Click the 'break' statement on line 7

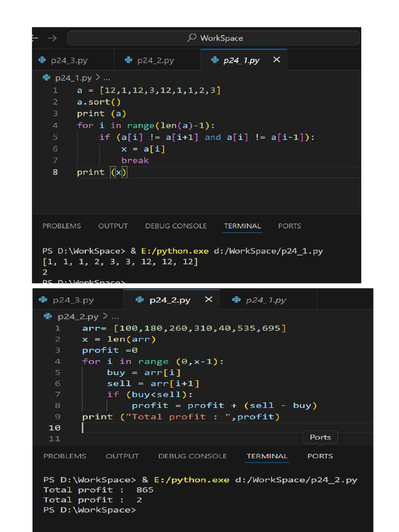click(x=135, y=161)
